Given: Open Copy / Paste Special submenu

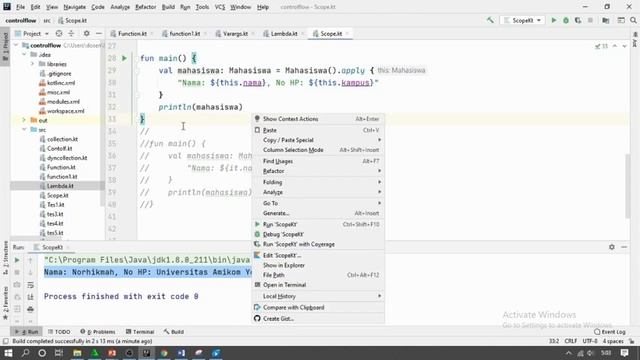Looking at the screenshot, I should pyautogui.click(x=318, y=140).
